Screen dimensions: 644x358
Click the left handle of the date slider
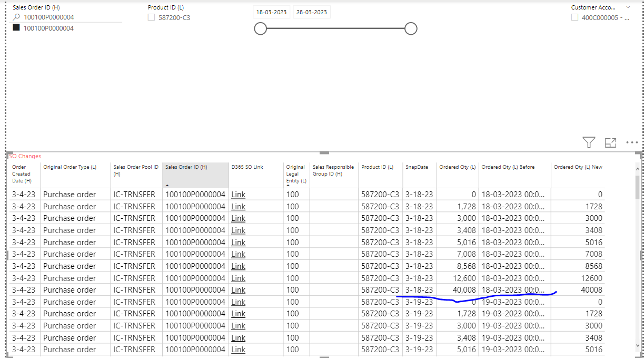click(x=260, y=28)
